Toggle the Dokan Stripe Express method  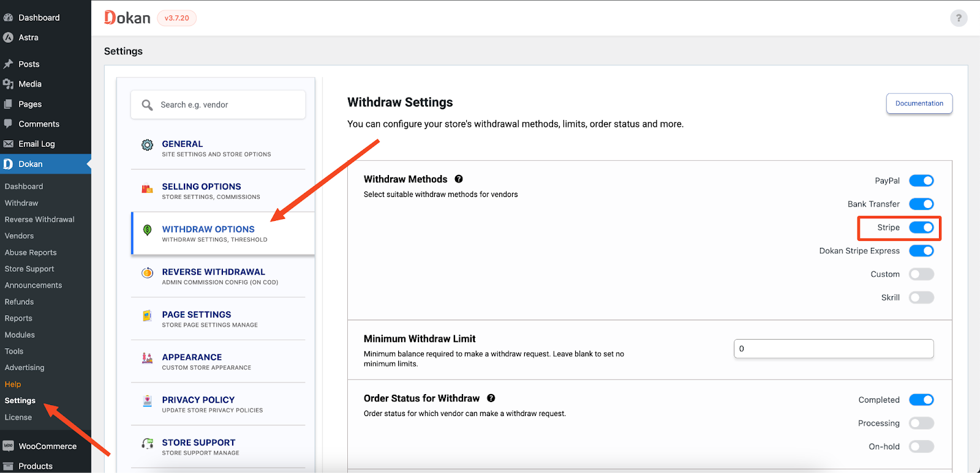pos(921,251)
